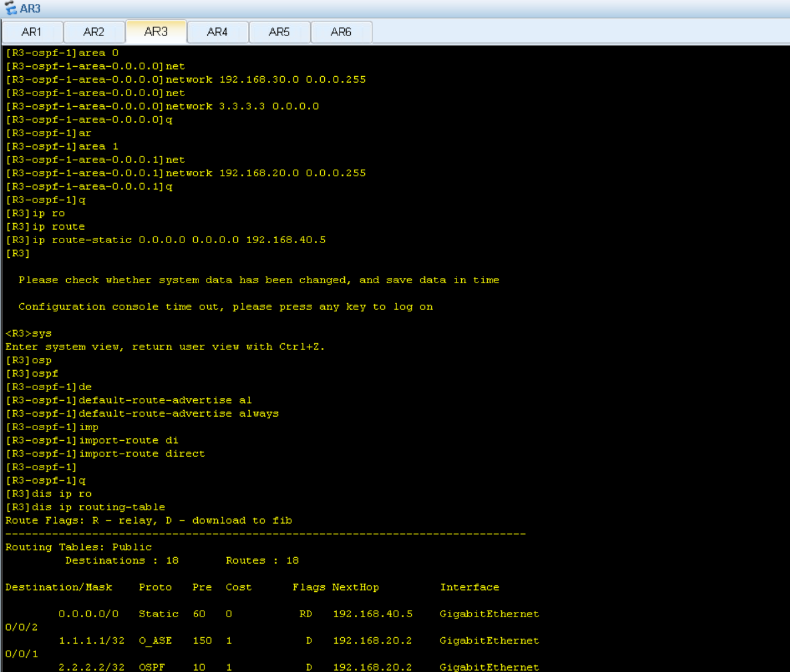This screenshot has width=790, height=672.
Task: Click the 'Route Flags: R - relay' line
Action: [x=148, y=520]
